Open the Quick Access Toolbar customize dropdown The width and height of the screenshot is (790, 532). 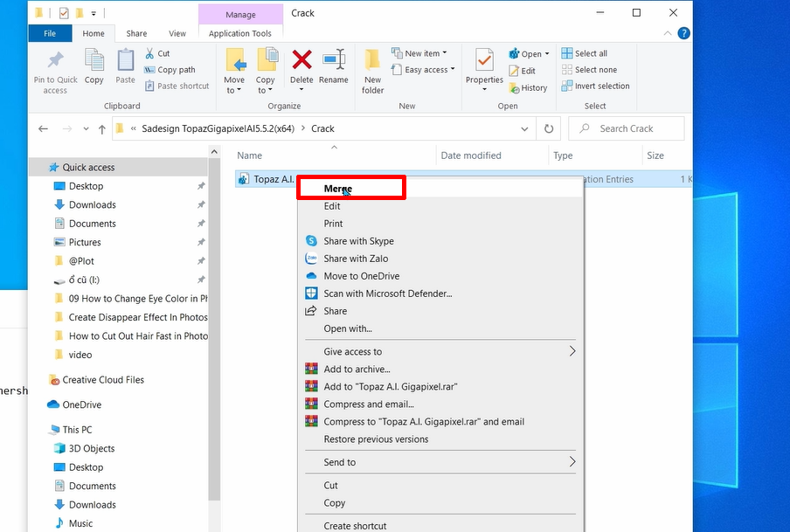pyautogui.click(x=94, y=14)
